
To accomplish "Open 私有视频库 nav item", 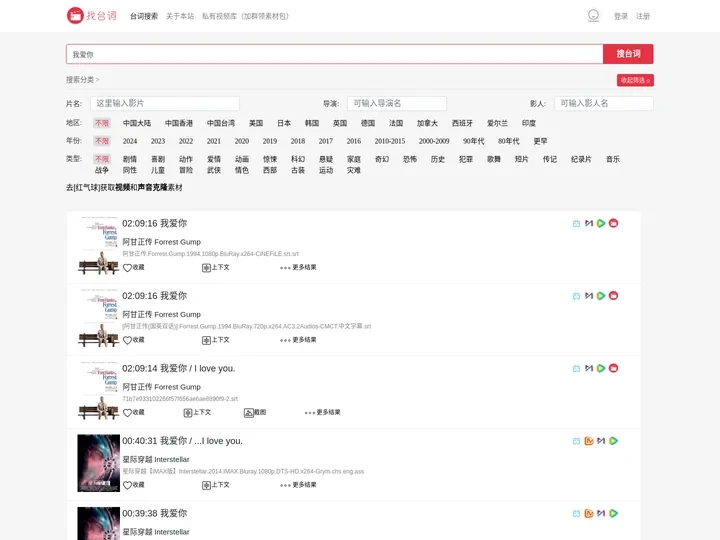I will [x=246, y=16].
